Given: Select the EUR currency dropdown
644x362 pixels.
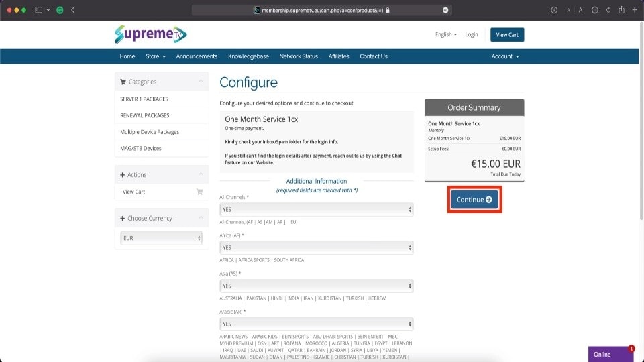Looking at the screenshot, I should (162, 238).
